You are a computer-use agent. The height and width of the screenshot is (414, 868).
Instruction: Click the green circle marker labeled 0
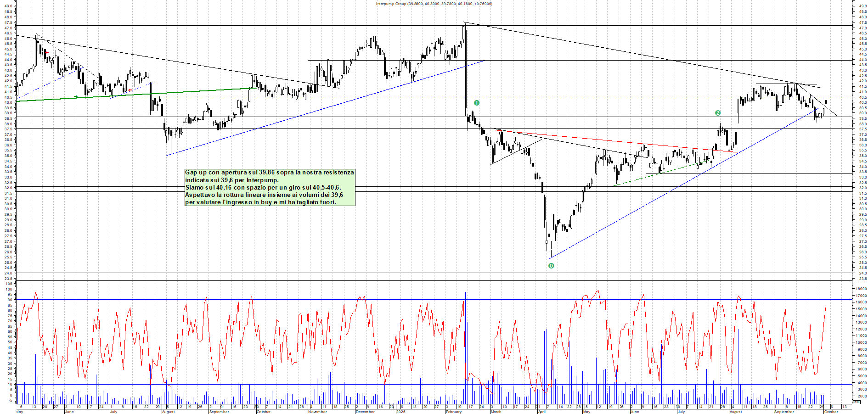pyautogui.click(x=551, y=266)
